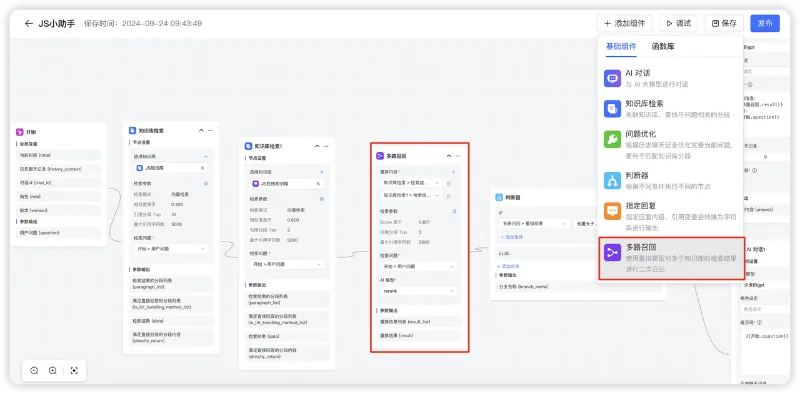
Task: Open 检索参数 settings in 知识库检索 node
Action: tap(206, 183)
